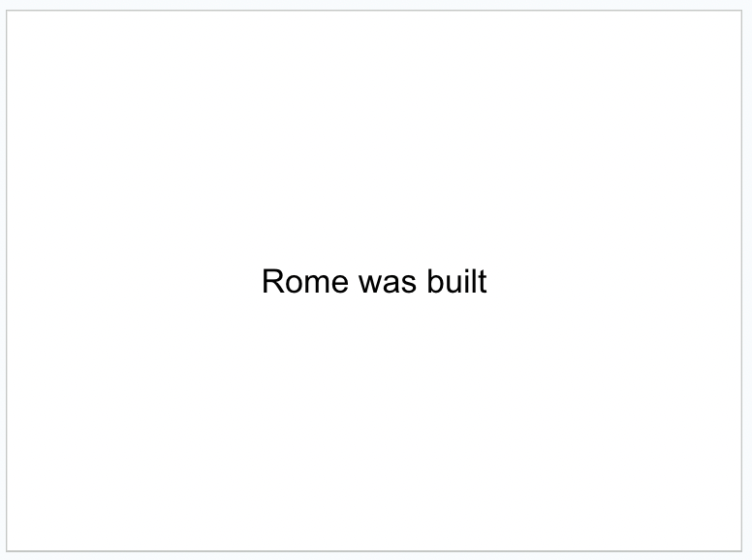Click the word "Rome" on the slide
This screenshot has height=560, width=752.
click(x=305, y=281)
